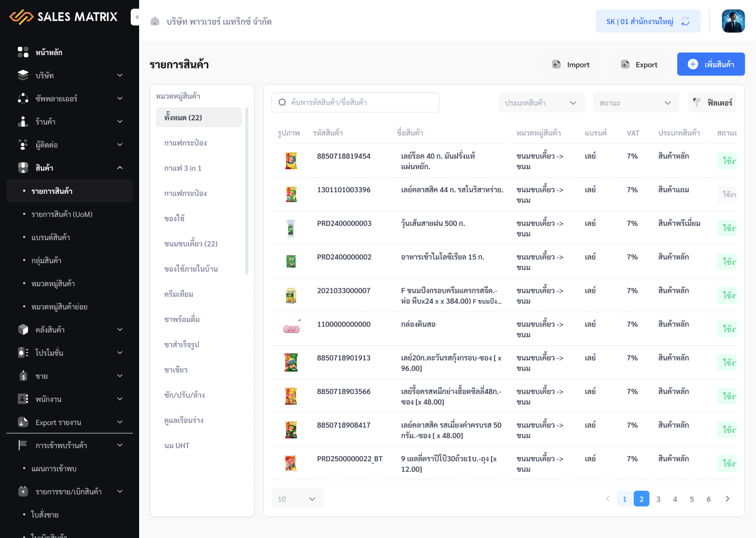Open แบรนด์สินค้า submenu item
Image resolution: width=756 pixels, height=538 pixels.
click(x=50, y=237)
